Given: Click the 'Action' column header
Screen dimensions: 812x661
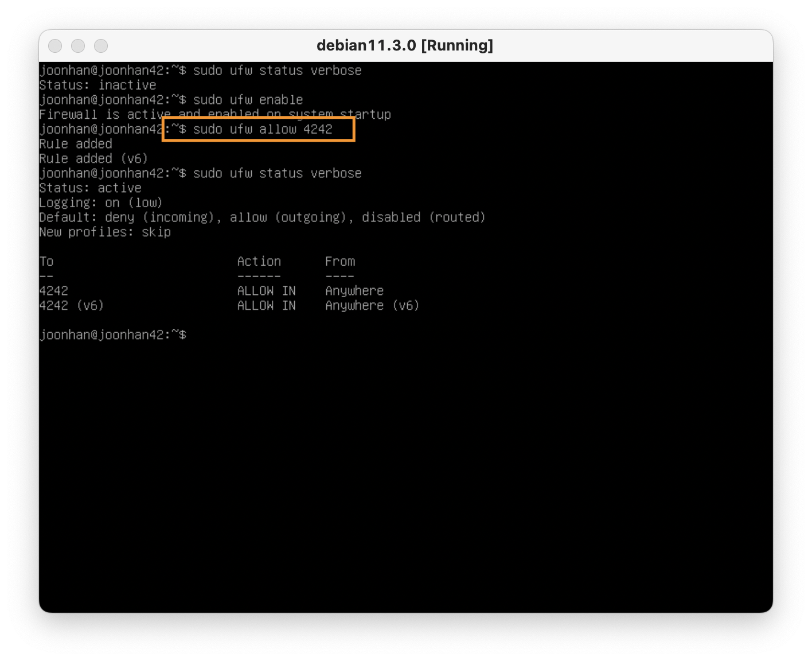Looking at the screenshot, I should 259,262.
